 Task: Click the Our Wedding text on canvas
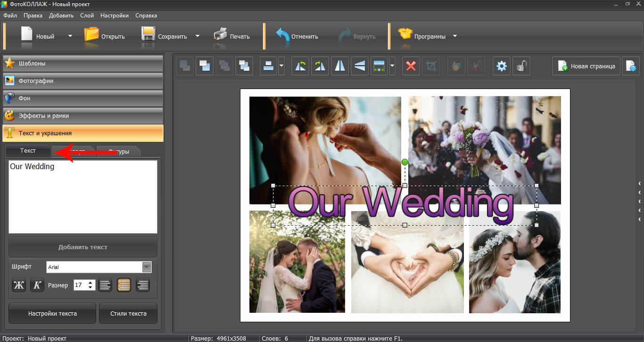401,206
